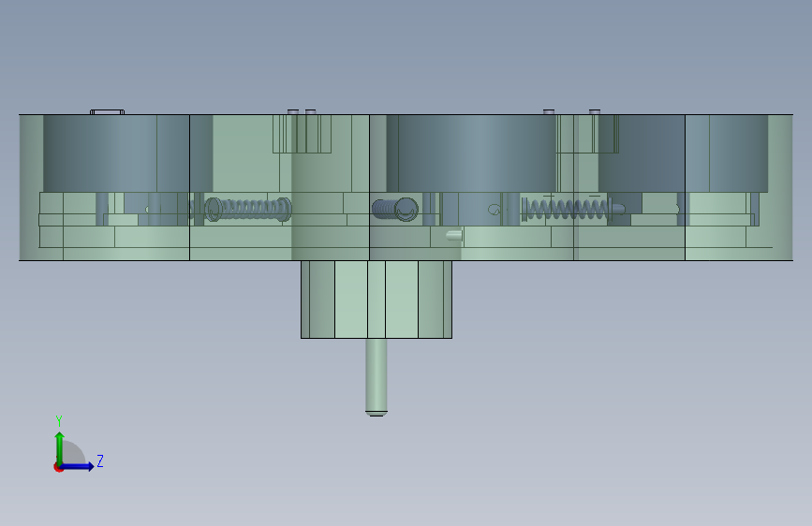
Task: Select the small horizontal pin below the center spring
Action: pos(454,236)
